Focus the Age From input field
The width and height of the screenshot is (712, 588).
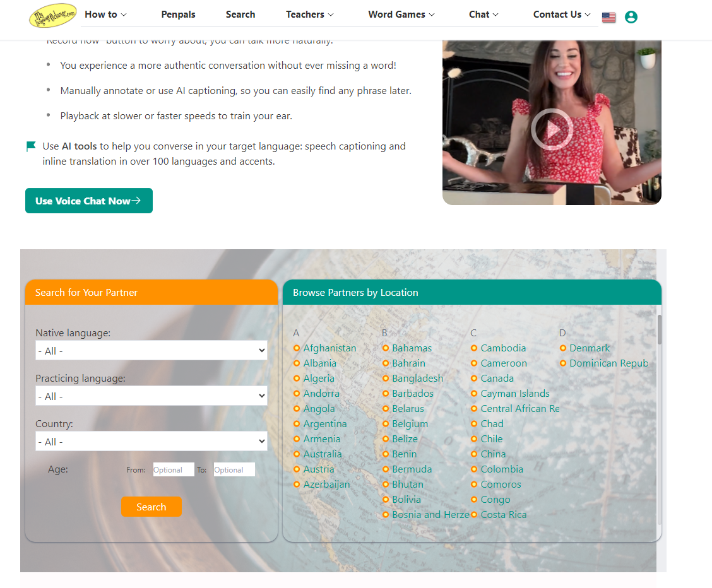(x=174, y=469)
